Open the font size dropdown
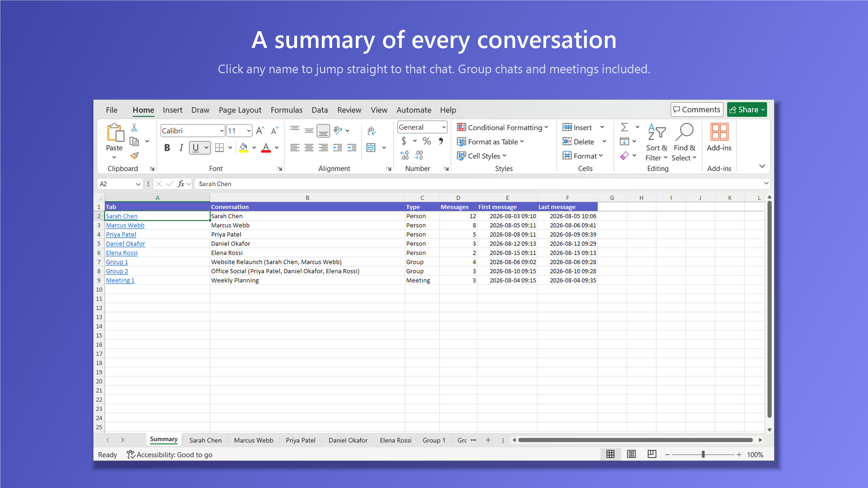This screenshot has height=488, width=868. [x=249, y=131]
